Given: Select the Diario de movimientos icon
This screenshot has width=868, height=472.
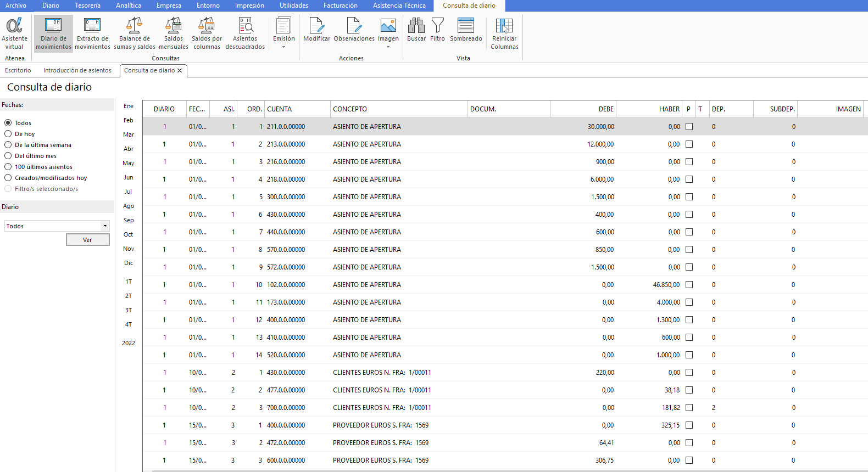Looking at the screenshot, I should (53, 33).
